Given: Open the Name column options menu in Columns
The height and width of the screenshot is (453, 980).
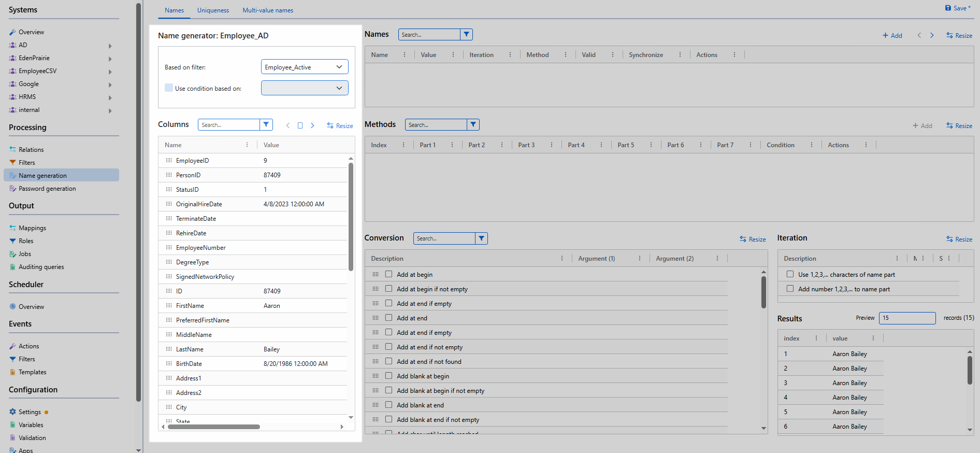Looking at the screenshot, I should click(x=247, y=145).
